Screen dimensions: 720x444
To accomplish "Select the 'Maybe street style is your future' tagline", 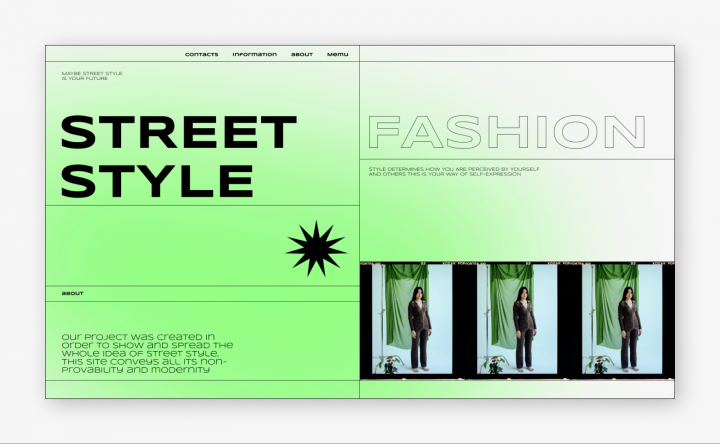I will [92, 76].
